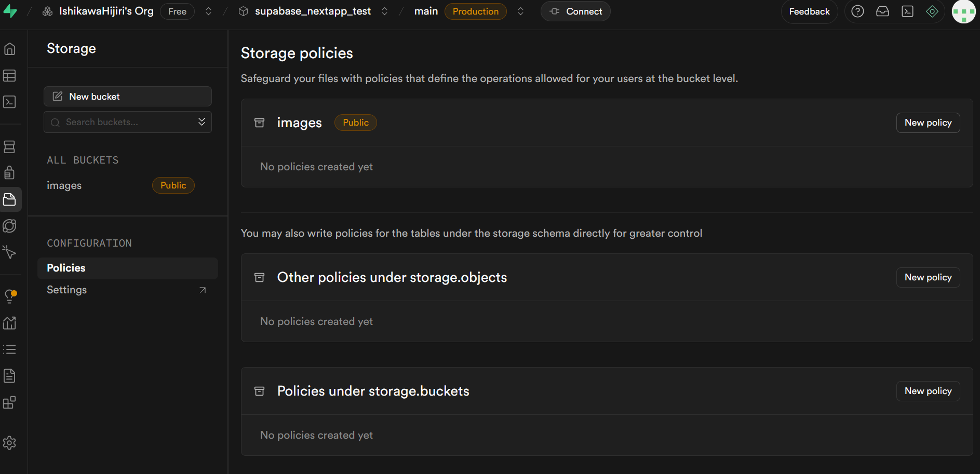Open the SQL Editor sidebar icon
980x474 pixels.
pos(9,102)
